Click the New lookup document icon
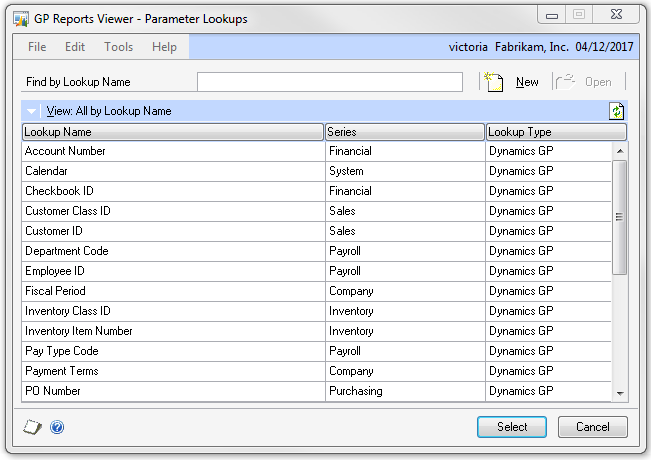Screen dimensions: 651x460 pyautogui.click(x=492, y=82)
